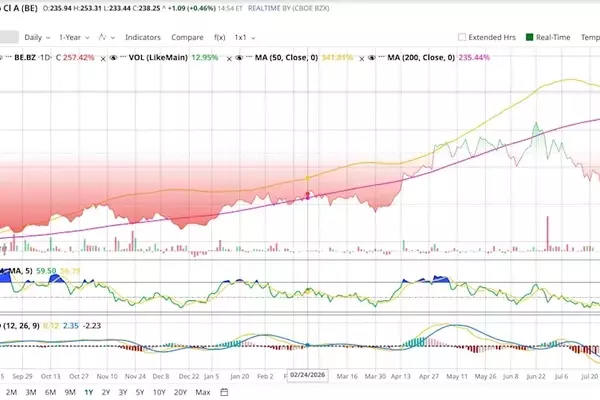Click the REALTIME BY (CBOE BZX) label
This screenshot has height=400, width=600.
pos(289,8)
